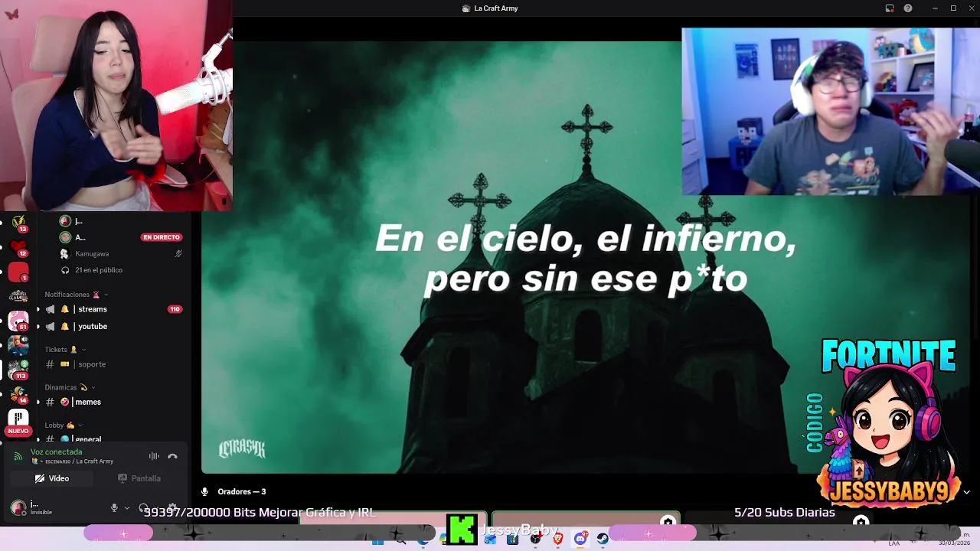This screenshot has width=980, height=551.
Task: Open the server icon with badge 13
Action: coord(18,223)
